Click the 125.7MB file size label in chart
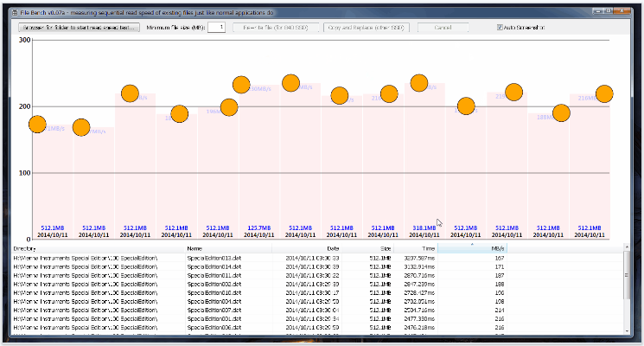This screenshot has height=346, width=644. pos(259,228)
